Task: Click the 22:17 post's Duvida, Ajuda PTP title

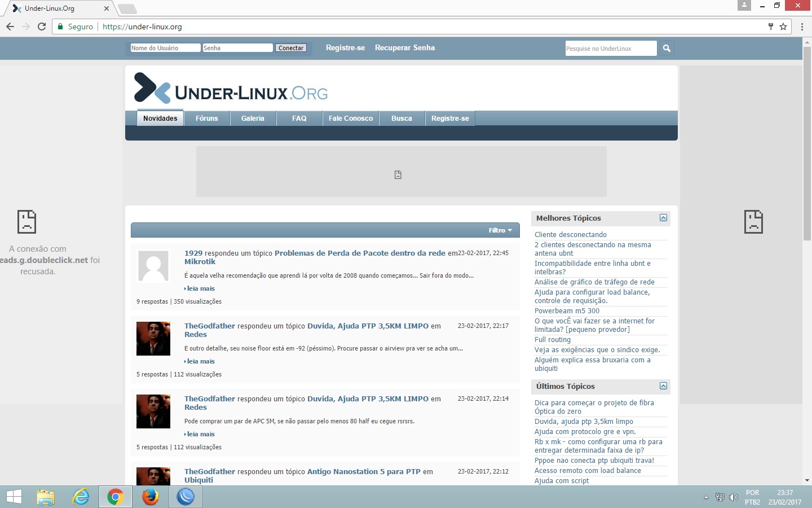Action: point(368,326)
